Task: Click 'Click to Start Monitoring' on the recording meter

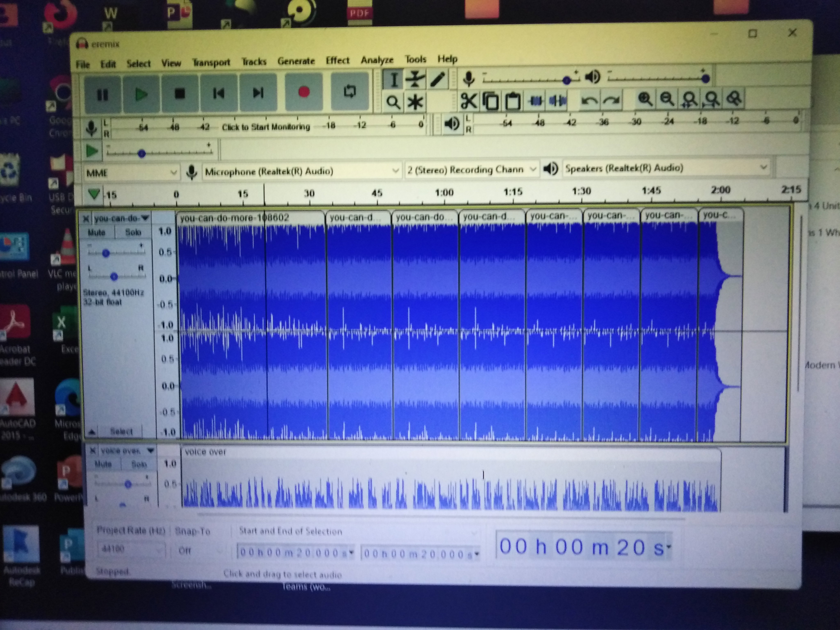Action: coord(266,127)
